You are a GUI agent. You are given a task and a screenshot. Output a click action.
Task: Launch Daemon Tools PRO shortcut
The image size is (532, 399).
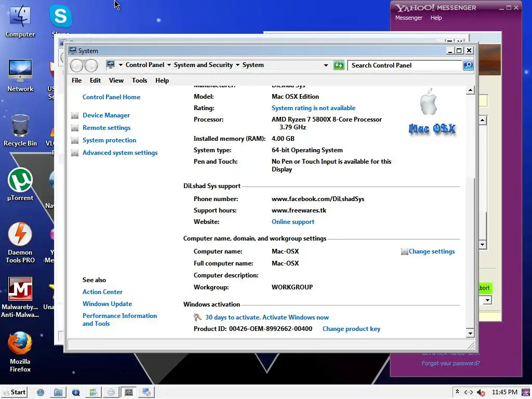point(20,243)
